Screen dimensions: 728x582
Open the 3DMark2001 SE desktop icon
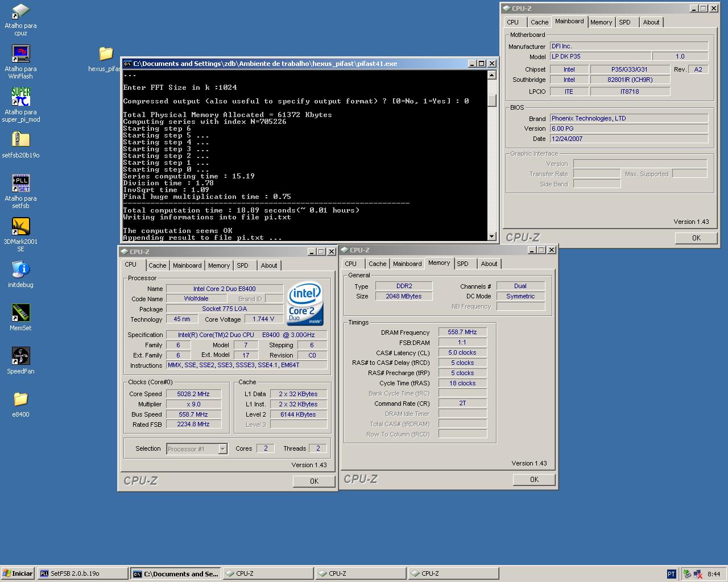(20, 226)
